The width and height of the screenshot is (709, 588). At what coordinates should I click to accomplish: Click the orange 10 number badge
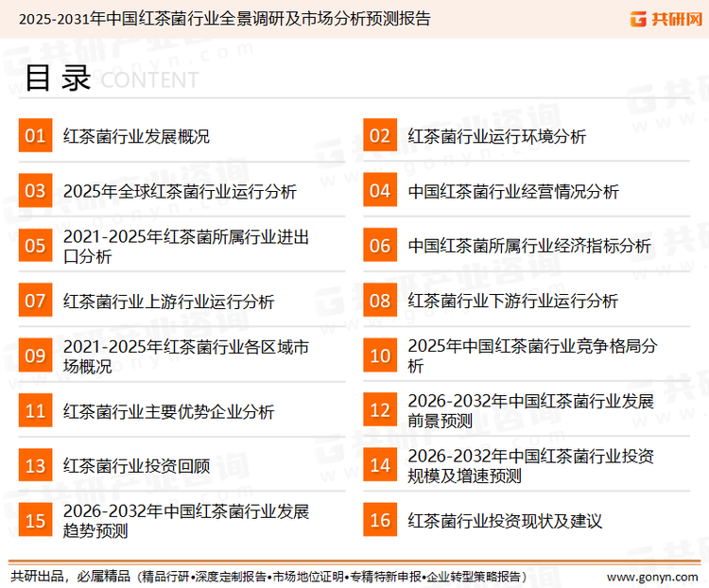[380, 355]
